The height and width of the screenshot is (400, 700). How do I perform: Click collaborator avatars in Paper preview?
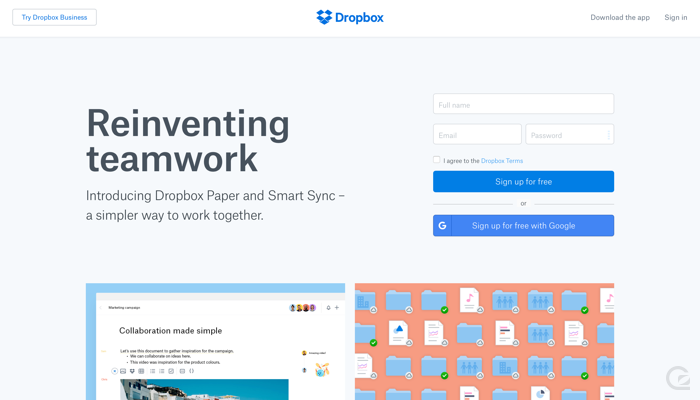coord(303,308)
